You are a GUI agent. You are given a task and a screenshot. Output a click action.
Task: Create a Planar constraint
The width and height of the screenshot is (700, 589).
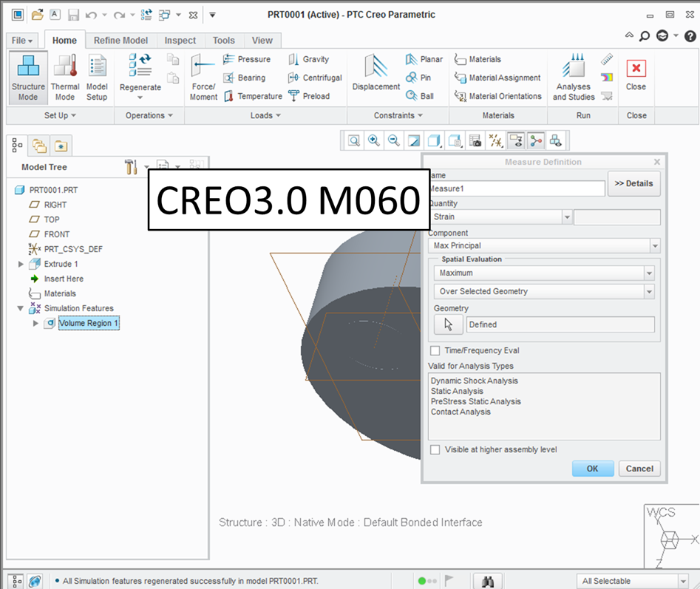[x=424, y=59]
